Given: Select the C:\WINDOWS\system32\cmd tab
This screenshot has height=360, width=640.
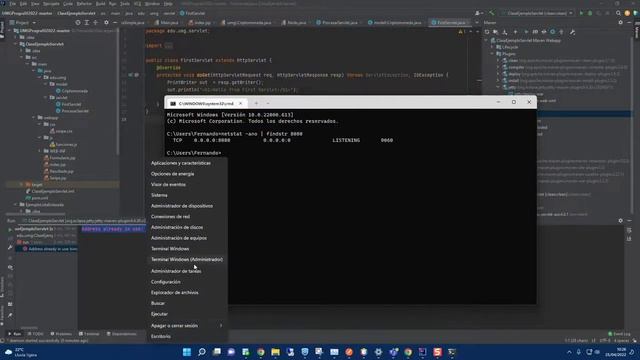Looking at the screenshot, I should point(206,104).
